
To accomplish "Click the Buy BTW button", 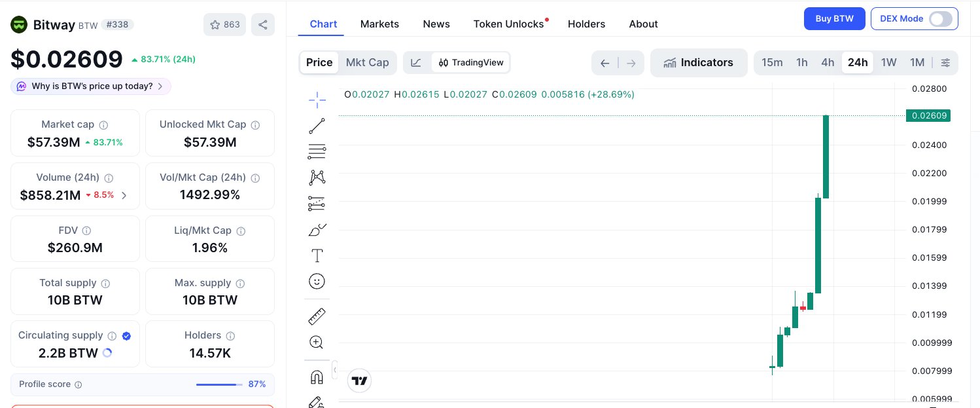I will (834, 19).
